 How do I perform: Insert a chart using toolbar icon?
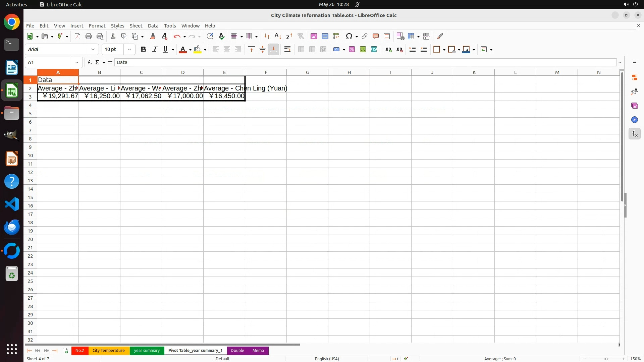click(x=325, y=36)
